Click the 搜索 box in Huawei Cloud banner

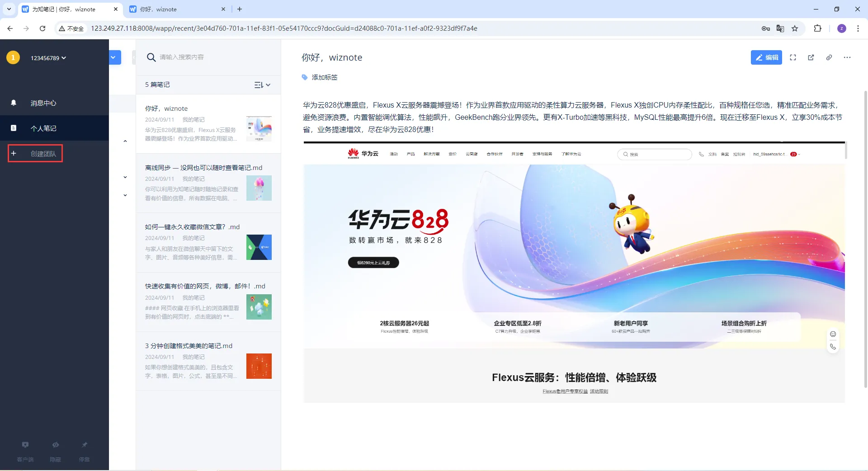[x=654, y=154]
